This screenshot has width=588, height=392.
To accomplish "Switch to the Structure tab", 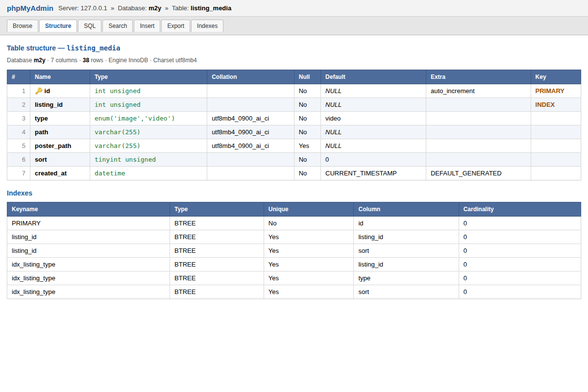I will coord(58,26).
